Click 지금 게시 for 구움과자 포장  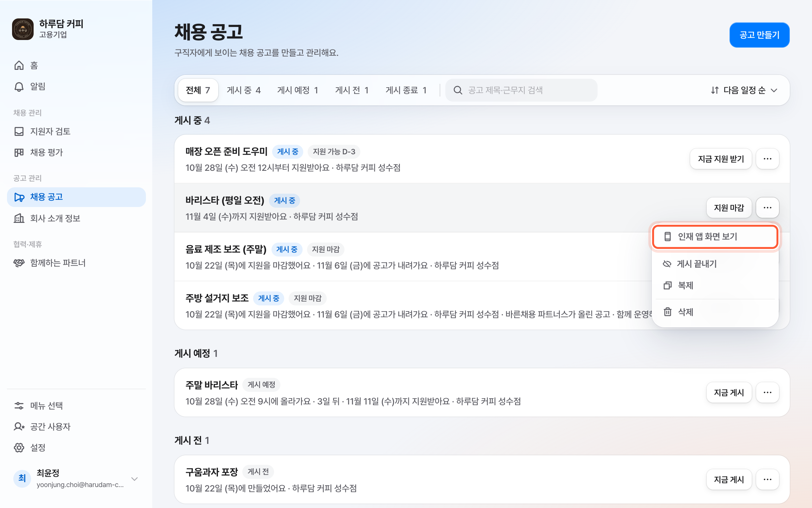(x=729, y=479)
